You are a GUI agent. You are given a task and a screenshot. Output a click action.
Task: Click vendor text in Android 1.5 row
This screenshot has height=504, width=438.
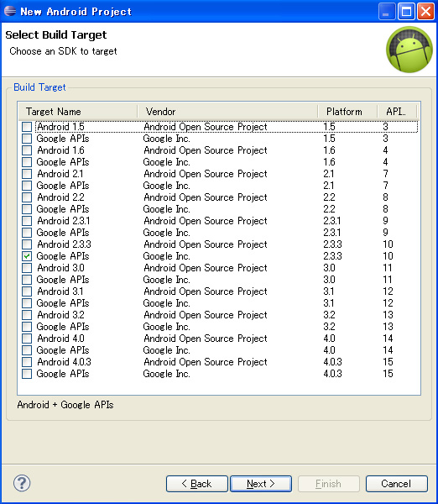coord(206,127)
